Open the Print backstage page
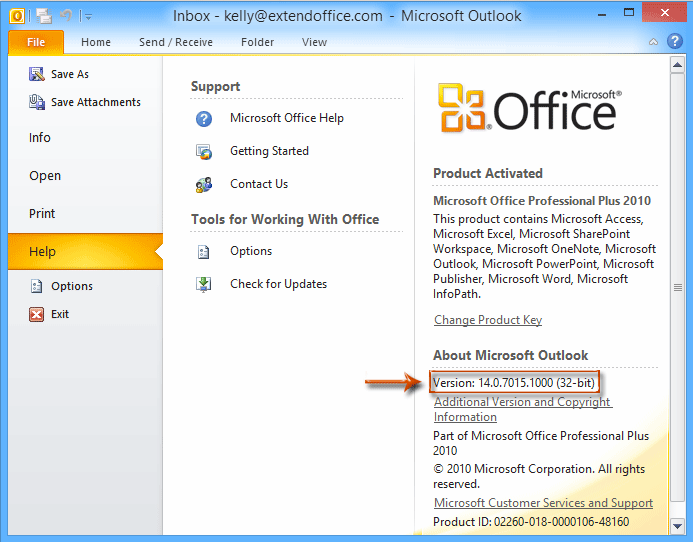 (x=42, y=214)
